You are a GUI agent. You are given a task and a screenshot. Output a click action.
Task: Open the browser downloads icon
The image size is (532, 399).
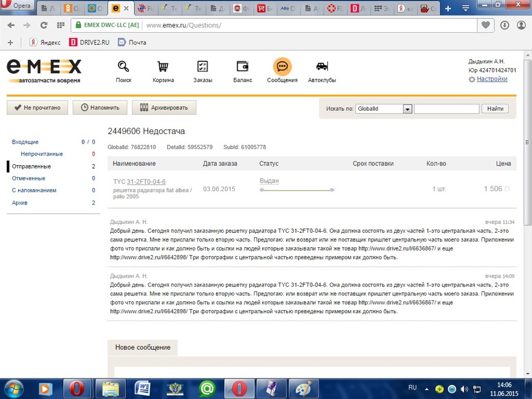(x=504, y=25)
